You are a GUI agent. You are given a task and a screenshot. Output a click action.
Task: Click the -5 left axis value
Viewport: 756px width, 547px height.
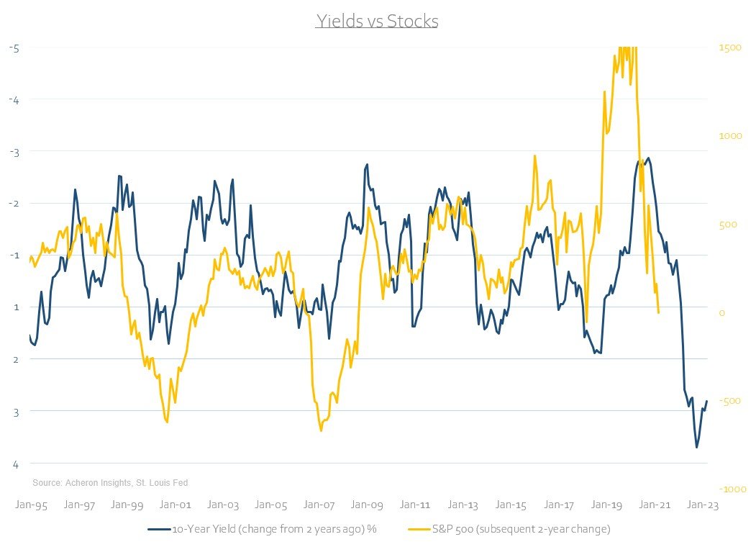click(13, 48)
